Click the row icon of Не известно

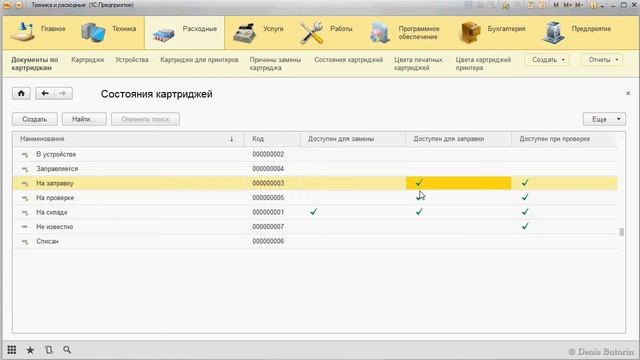click(25, 227)
